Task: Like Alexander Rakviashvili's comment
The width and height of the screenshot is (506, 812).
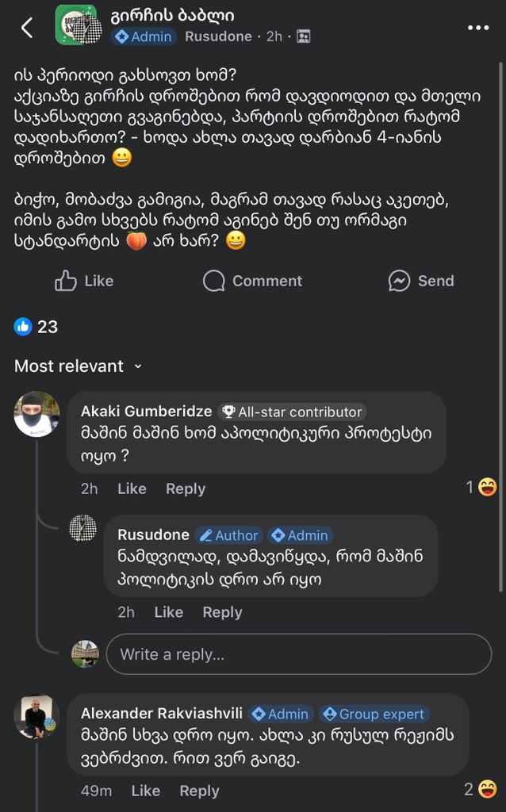Action: [147, 791]
